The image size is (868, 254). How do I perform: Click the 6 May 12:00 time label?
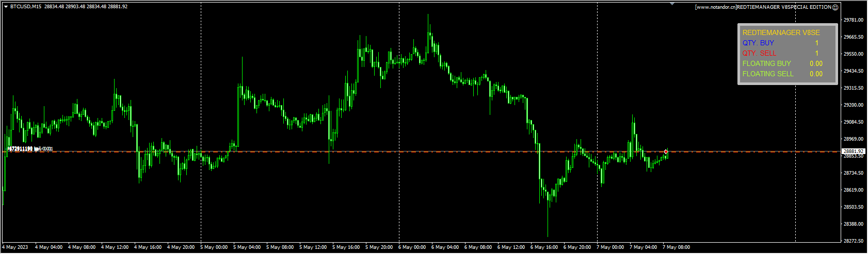[511, 247]
